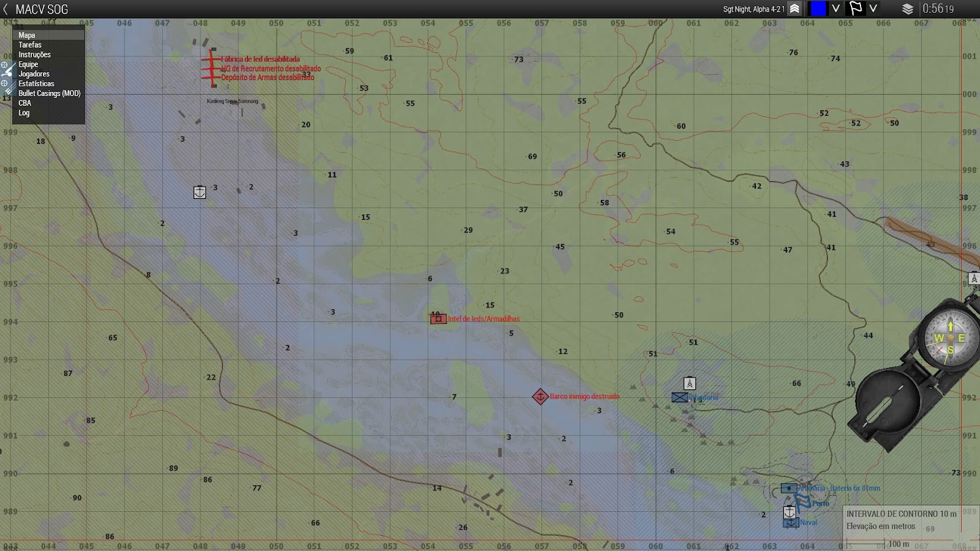Open the marker color dropdown arrow

click(835, 9)
